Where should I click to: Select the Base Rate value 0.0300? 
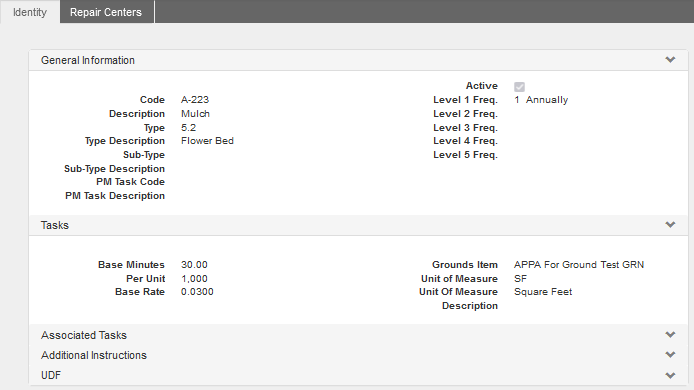click(197, 292)
